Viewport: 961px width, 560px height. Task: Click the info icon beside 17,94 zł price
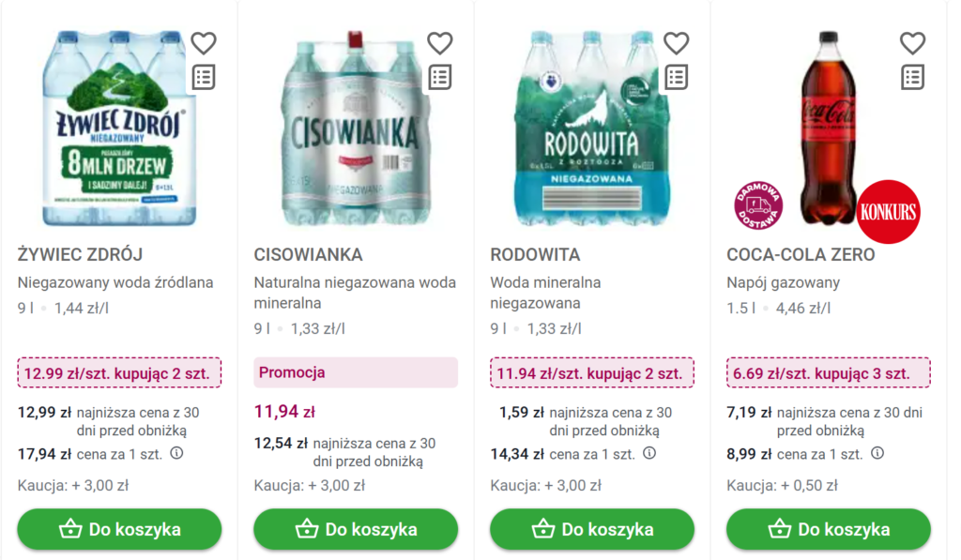176,453
